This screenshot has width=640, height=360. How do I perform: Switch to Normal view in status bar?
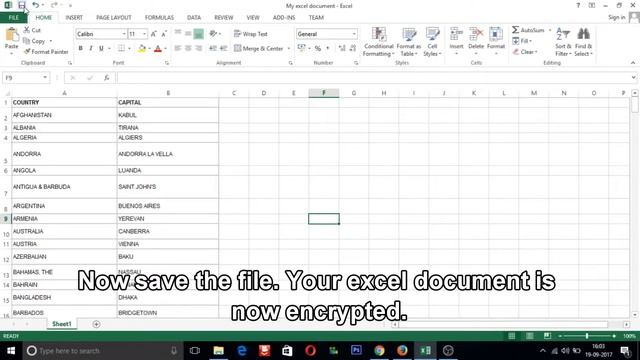pyautogui.click(x=511, y=336)
